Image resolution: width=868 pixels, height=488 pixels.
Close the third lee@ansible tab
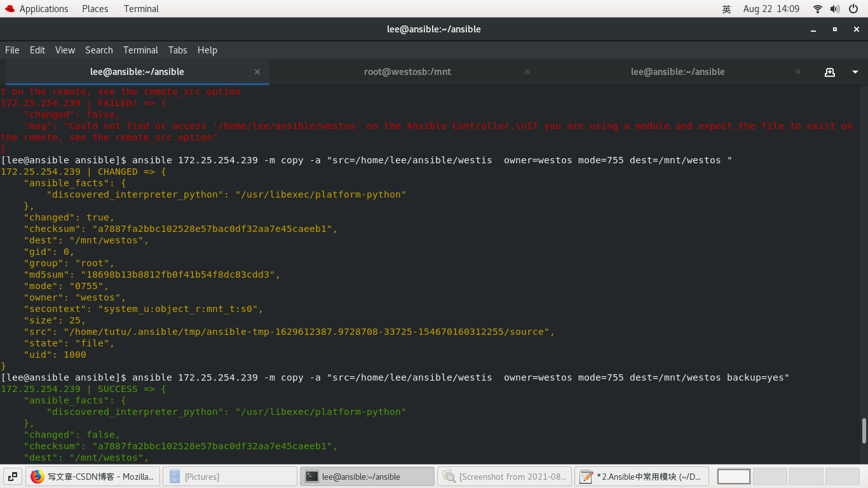(798, 72)
